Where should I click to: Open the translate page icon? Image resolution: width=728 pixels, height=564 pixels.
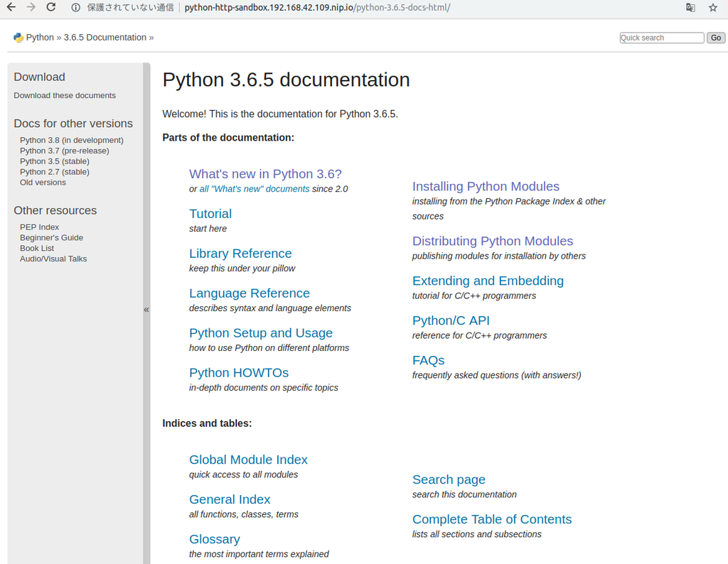click(690, 8)
